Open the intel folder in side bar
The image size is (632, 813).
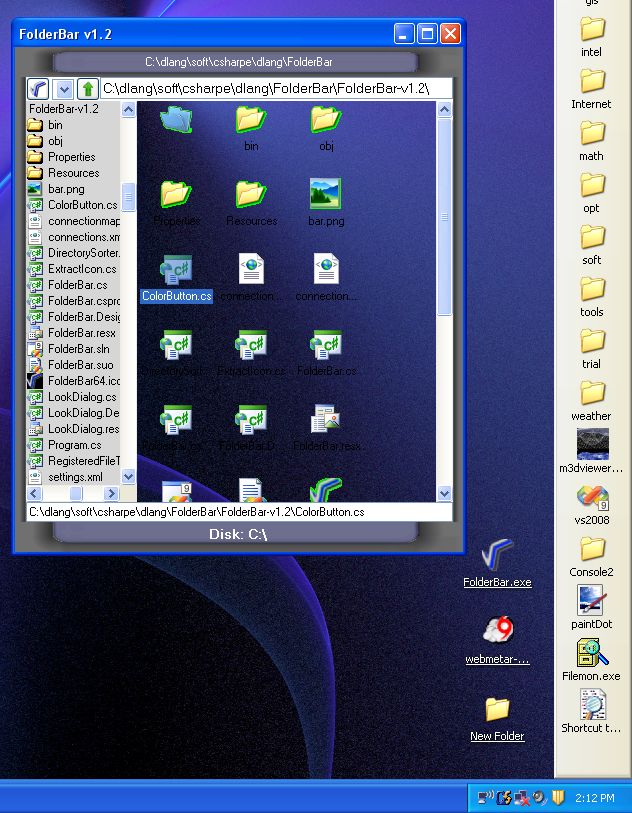click(592, 36)
